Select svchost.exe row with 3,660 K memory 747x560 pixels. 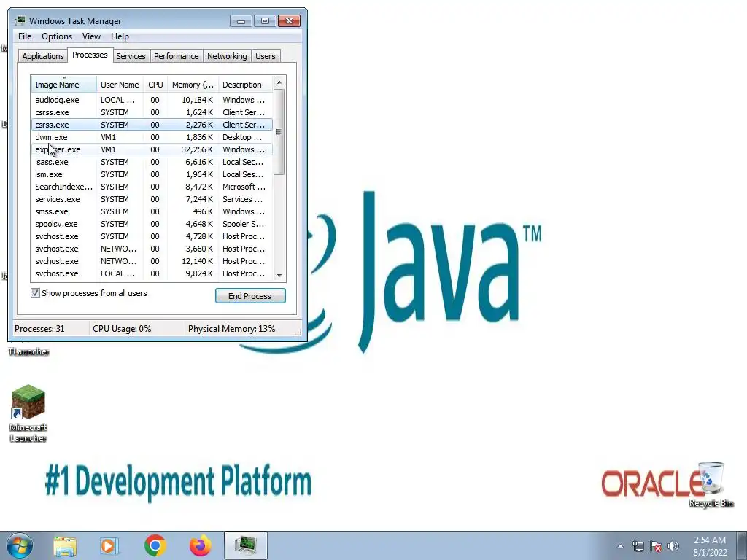(152, 249)
